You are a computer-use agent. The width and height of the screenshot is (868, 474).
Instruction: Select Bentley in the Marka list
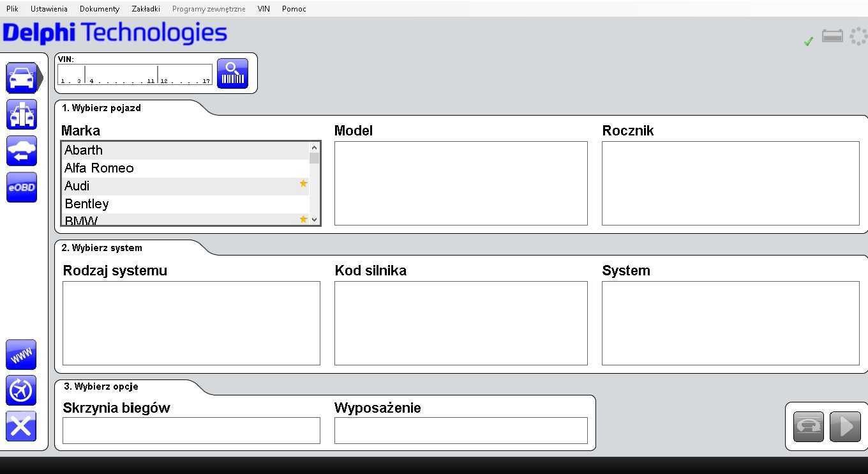pos(186,204)
